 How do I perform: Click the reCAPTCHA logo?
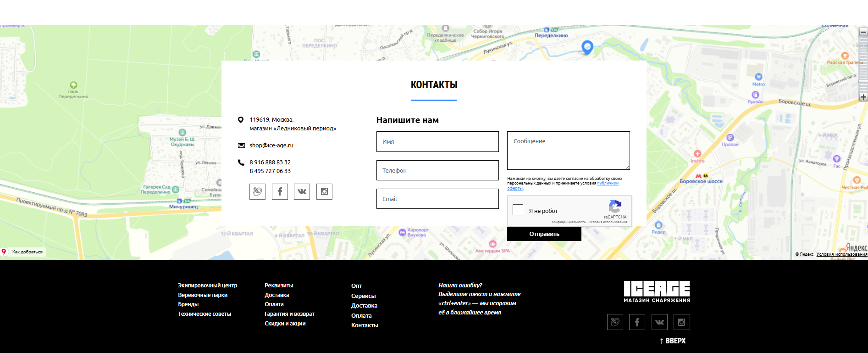coord(615,206)
